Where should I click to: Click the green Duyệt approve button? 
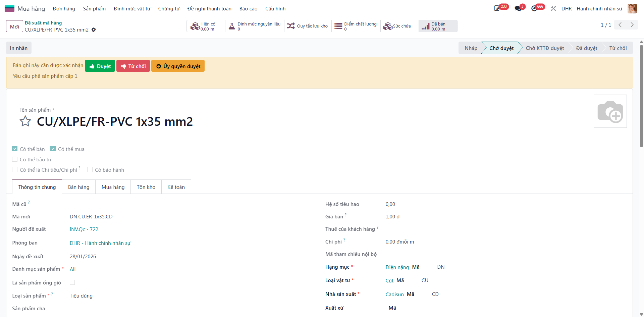pyautogui.click(x=100, y=66)
